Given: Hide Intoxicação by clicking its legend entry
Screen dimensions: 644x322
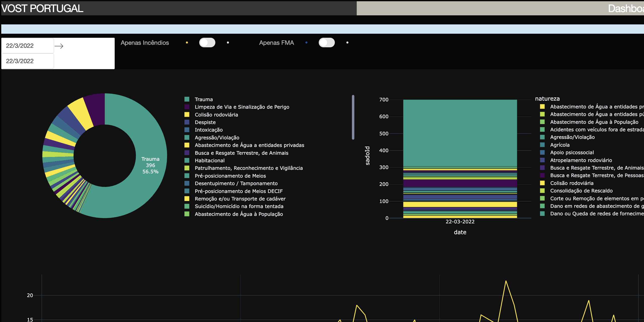Looking at the screenshot, I should 208,130.
